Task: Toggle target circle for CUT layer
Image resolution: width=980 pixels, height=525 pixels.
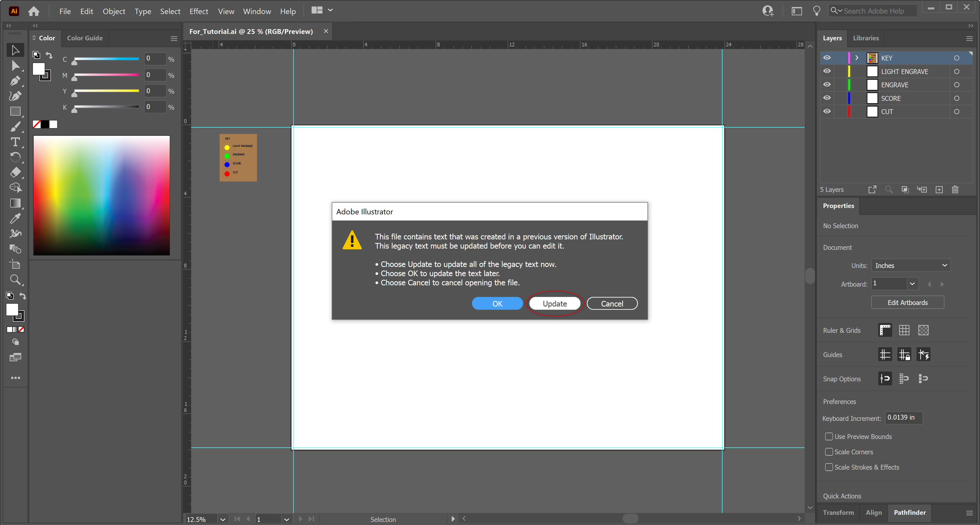Action: click(957, 112)
